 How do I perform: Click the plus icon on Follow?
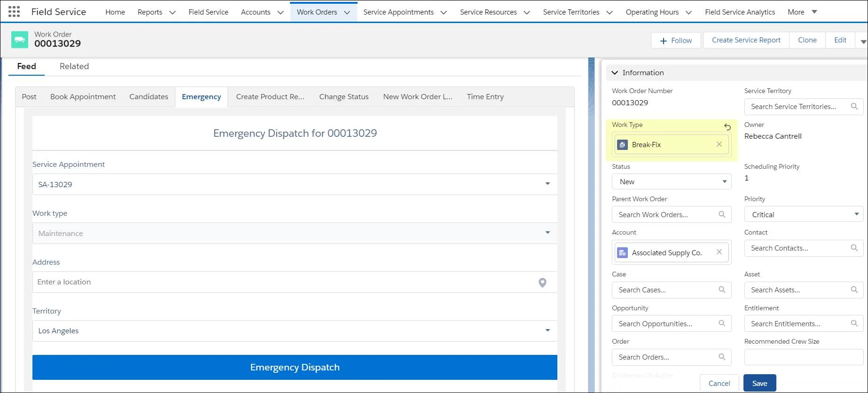pyautogui.click(x=664, y=41)
